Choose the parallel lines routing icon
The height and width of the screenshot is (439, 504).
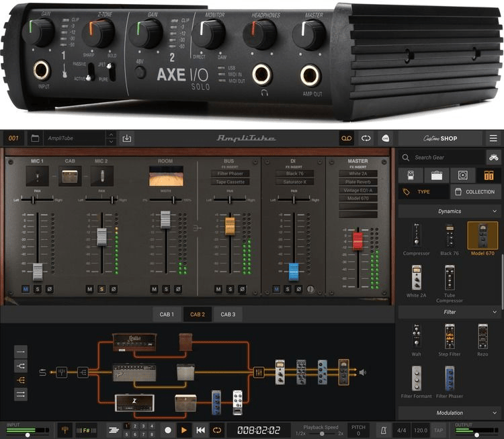click(21, 395)
